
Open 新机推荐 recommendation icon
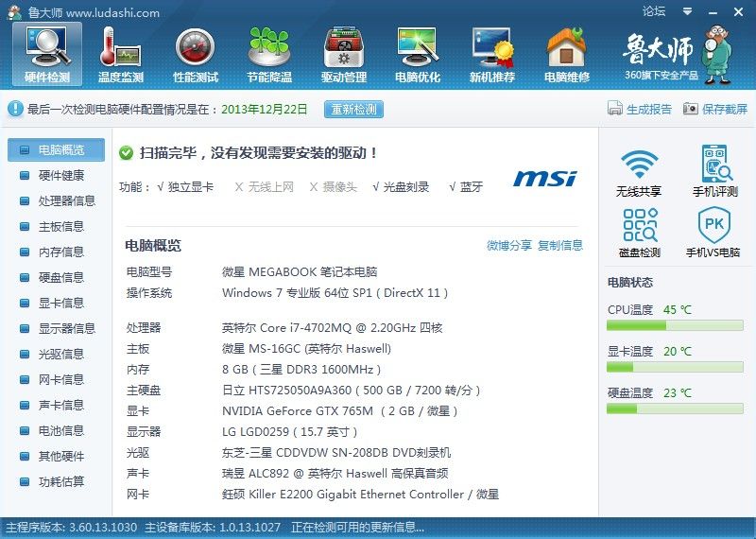click(492, 54)
